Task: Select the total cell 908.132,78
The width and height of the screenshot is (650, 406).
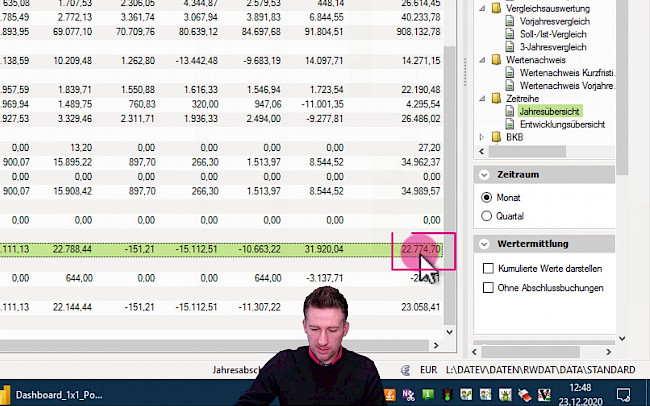Action: pyautogui.click(x=418, y=32)
